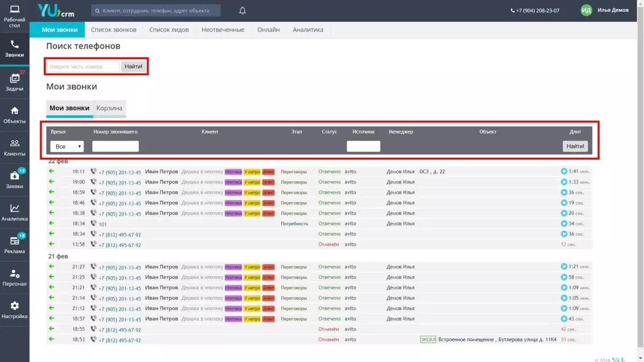Open phone number link for 19:00 call
Screen dimensions: 644x362
120,182
